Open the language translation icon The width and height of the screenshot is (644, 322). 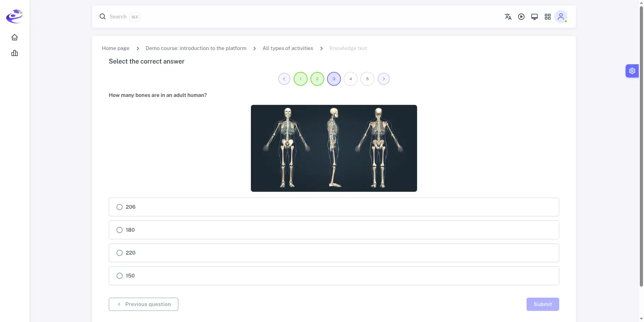[508, 17]
